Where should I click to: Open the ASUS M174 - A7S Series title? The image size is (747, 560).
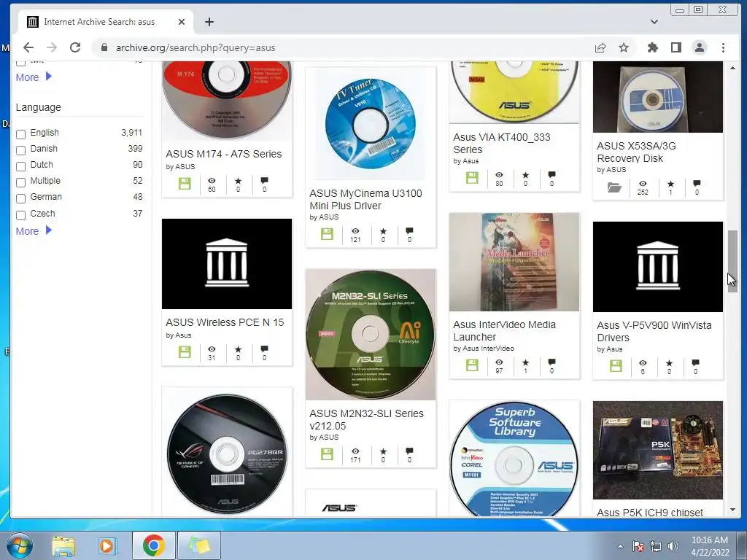pos(223,154)
